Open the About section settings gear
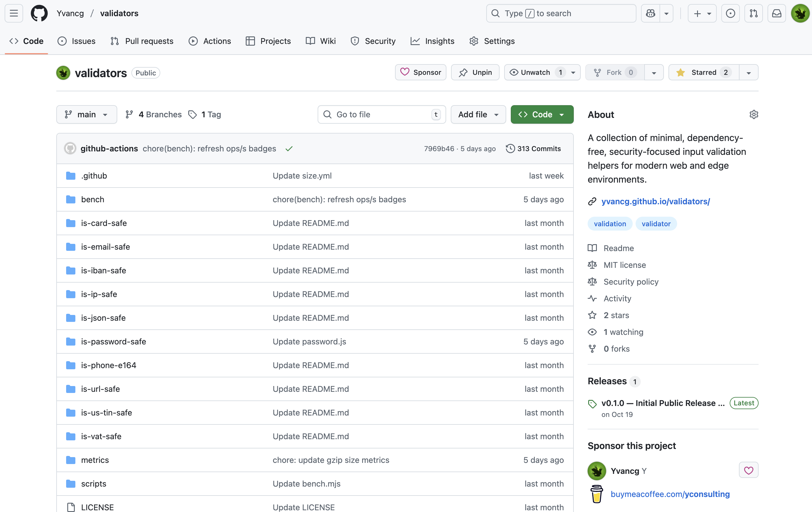Image resolution: width=812 pixels, height=512 pixels. pos(754,114)
